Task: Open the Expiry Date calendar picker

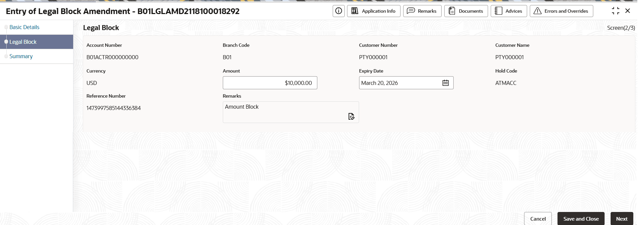Action: click(x=445, y=83)
